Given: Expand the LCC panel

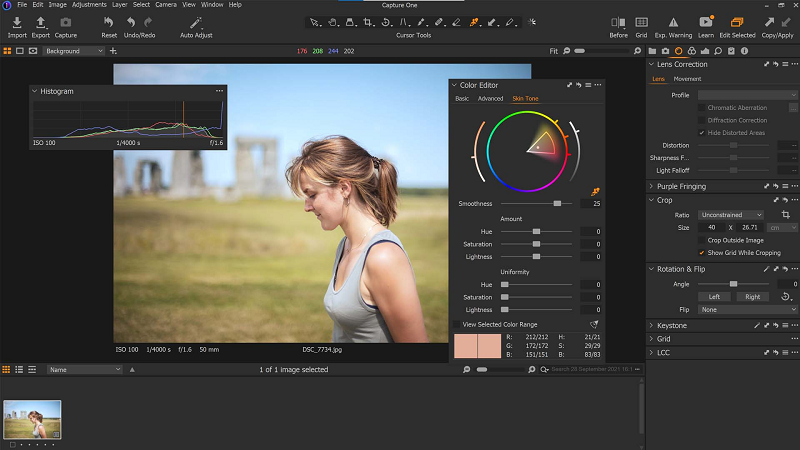Looking at the screenshot, I should [x=651, y=353].
